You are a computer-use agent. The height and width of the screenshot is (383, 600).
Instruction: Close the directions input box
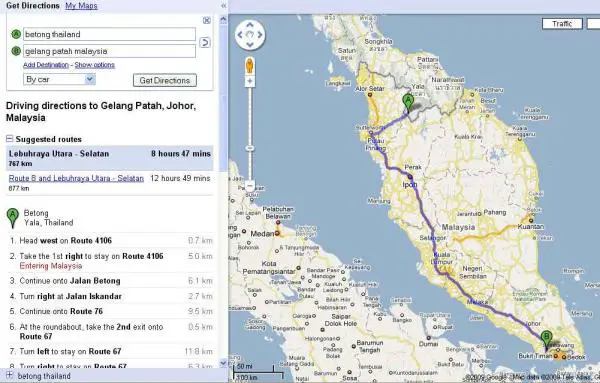(x=207, y=21)
